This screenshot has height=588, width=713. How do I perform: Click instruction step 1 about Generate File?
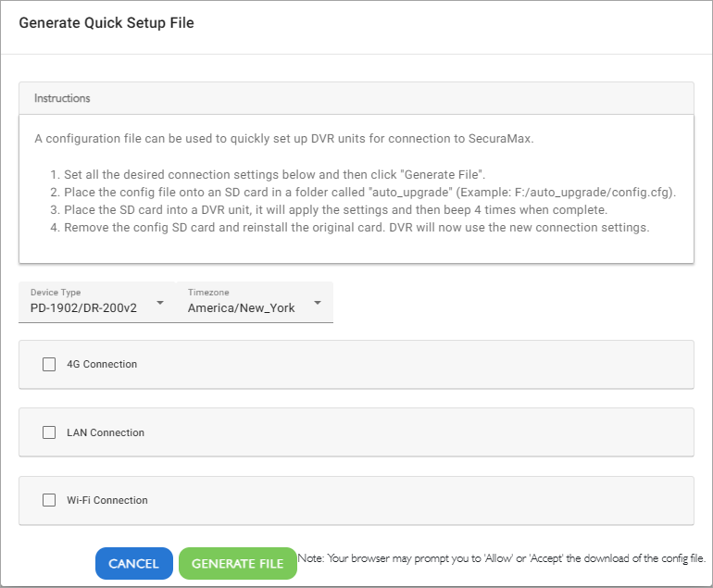point(268,175)
